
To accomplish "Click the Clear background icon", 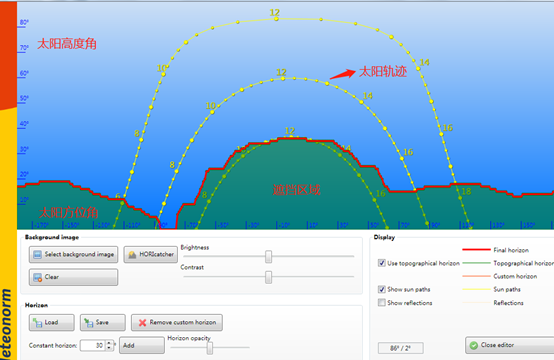I will point(37,277).
